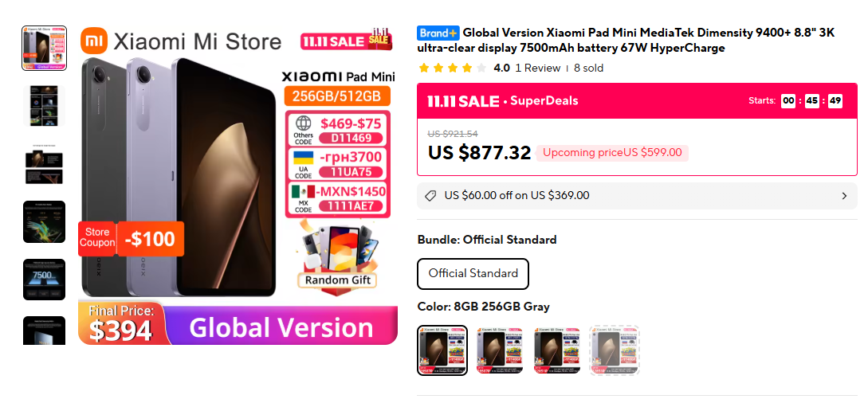Show the second gallery thumbnail
The image size is (868, 403).
click(x=45, y=106)
